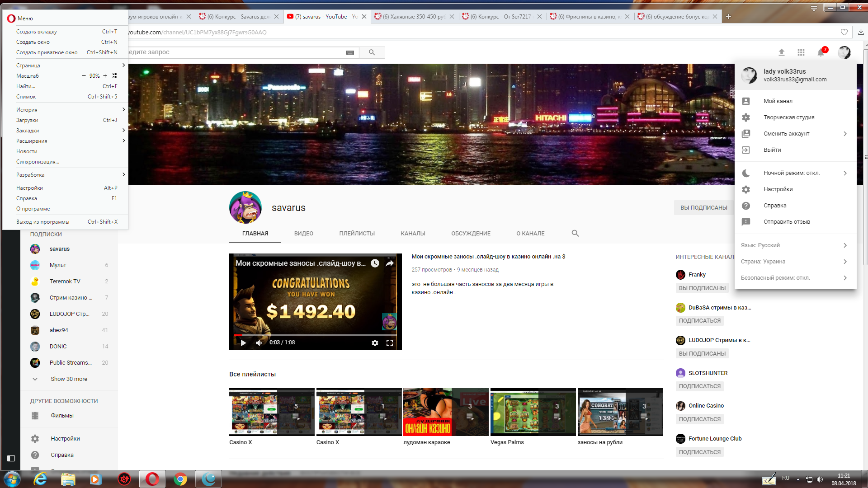Play the featured channel video
The height and width of the screenshot is (488, 868).
243,343
